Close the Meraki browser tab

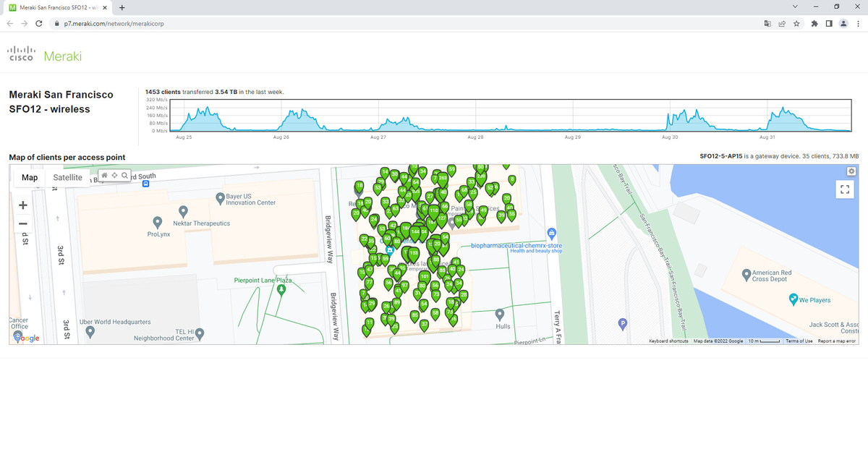point(105,8)
